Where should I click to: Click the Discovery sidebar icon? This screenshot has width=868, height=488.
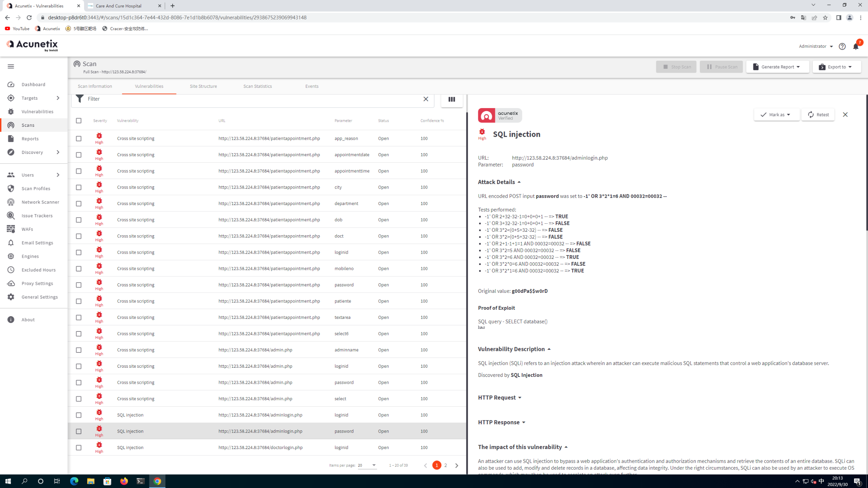tap(11, 151)
